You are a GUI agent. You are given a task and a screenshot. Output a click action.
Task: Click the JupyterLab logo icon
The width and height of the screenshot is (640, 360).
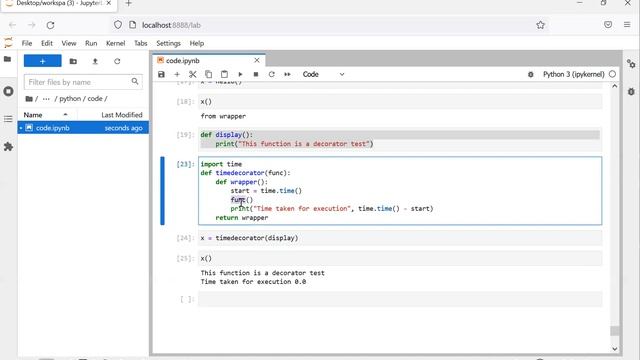tap(8, 43)
